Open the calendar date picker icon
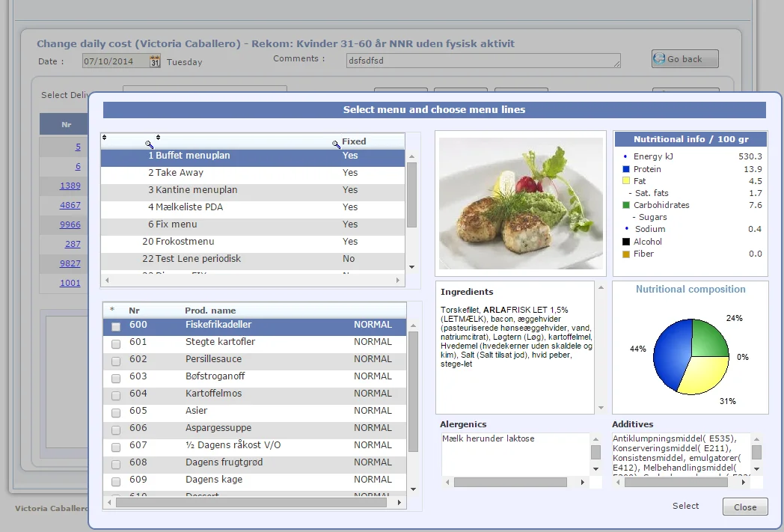784x532 pixels. [x=155, y=61]
